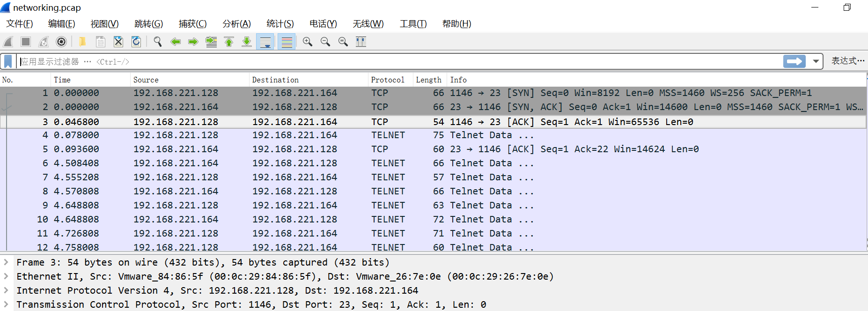Expand the Frame 3 details row
The height and width of the screenshot is (311, 868).
(x=6, y=262)
